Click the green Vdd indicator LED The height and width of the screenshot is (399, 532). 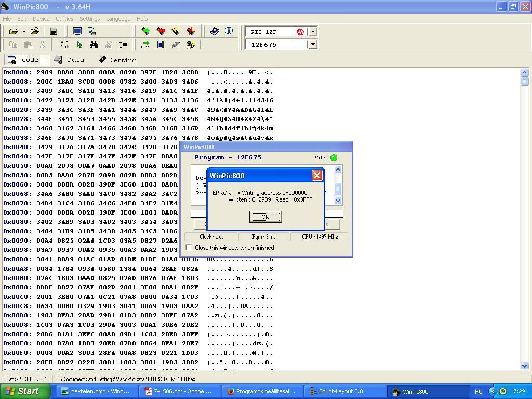(334, 157)
